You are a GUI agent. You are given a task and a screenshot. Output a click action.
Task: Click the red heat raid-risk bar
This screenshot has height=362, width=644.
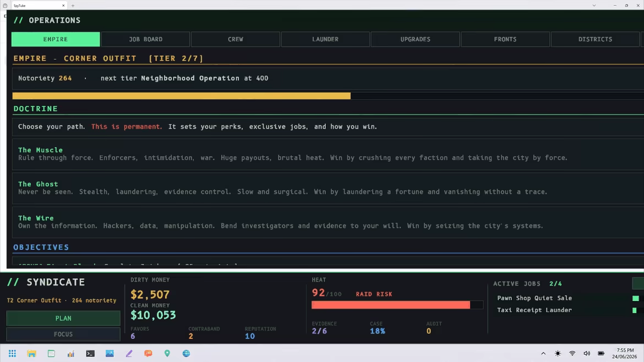tap(391, 305)
